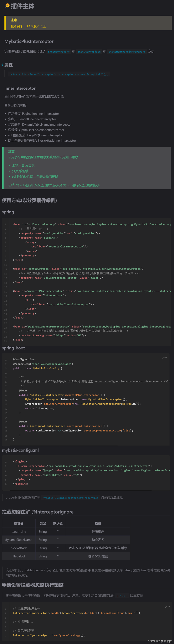Click the 垃圾 SQL 拦截 description cell
Screen dimensions: 174x644
click(98, 556)
